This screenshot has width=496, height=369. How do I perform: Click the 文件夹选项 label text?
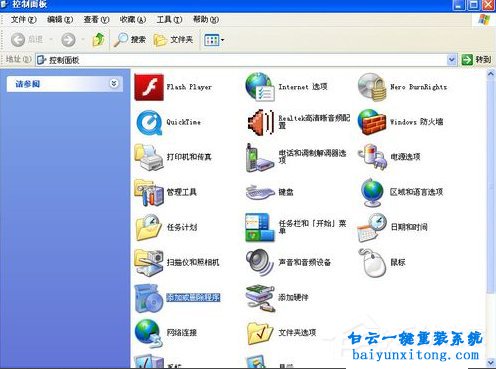click(x=297, y=332)
